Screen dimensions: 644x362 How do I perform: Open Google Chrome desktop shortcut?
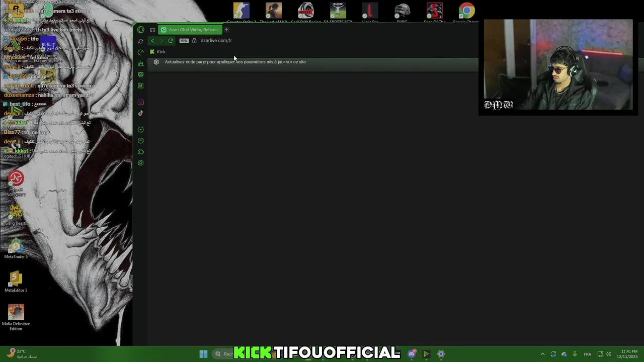pyautogui.click(x=466, y=13)
